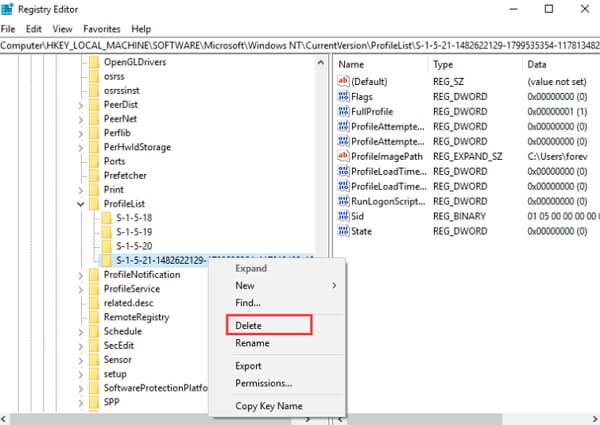Select the RemoteRegistry key in tree
This screenshot has width=600, height=425.
click(137, 317)
